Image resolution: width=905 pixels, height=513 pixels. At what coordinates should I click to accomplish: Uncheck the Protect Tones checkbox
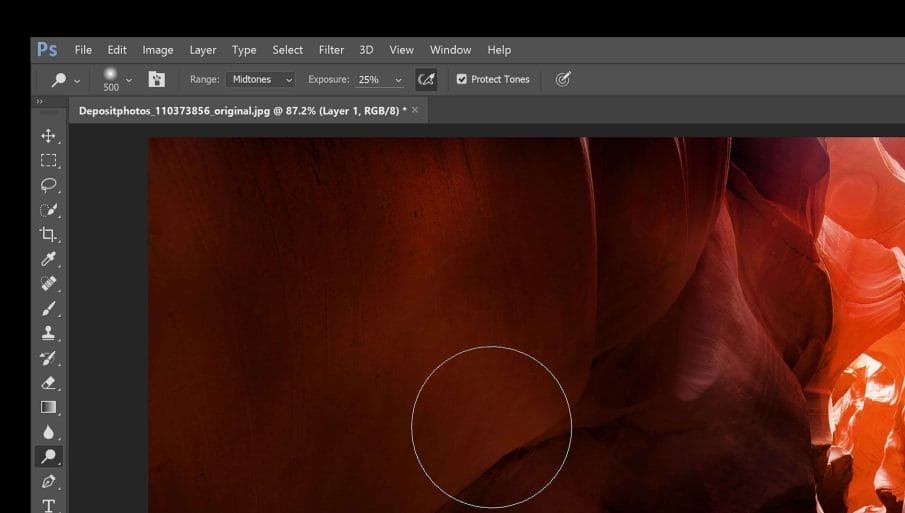[461, 79]
